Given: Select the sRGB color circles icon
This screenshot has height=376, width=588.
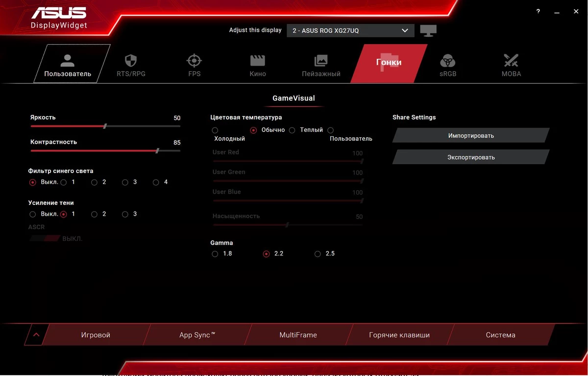Looking at the screenshot, I should (x=447, y=61).
